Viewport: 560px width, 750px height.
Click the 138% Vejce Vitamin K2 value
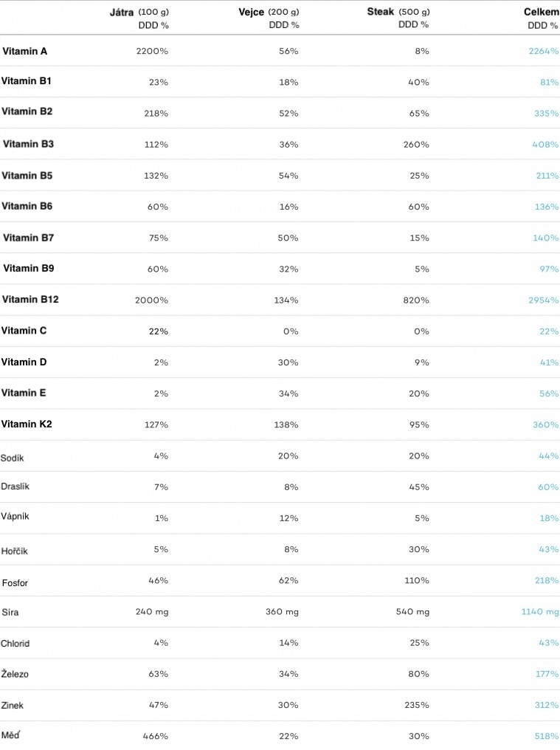point(286,424)
